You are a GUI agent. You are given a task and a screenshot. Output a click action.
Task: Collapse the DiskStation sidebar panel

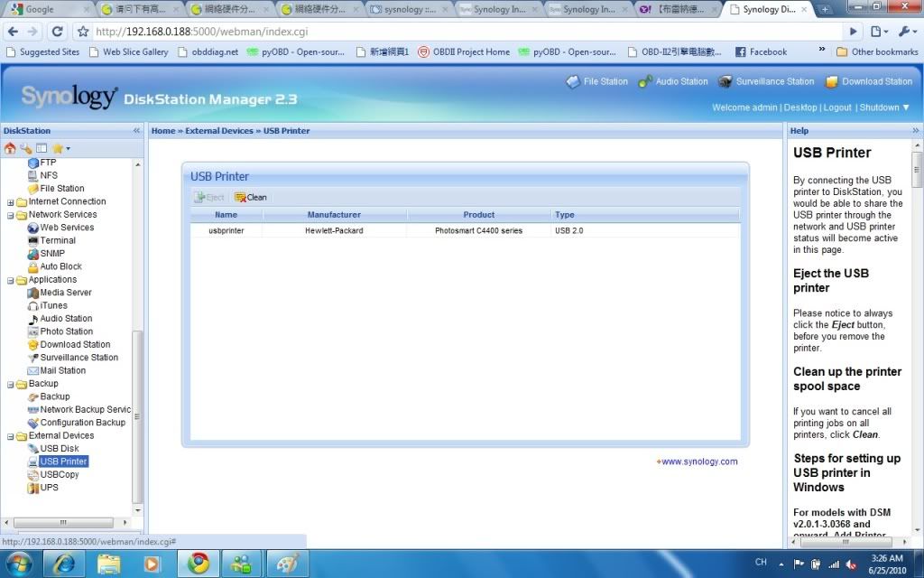pos(137,131)
